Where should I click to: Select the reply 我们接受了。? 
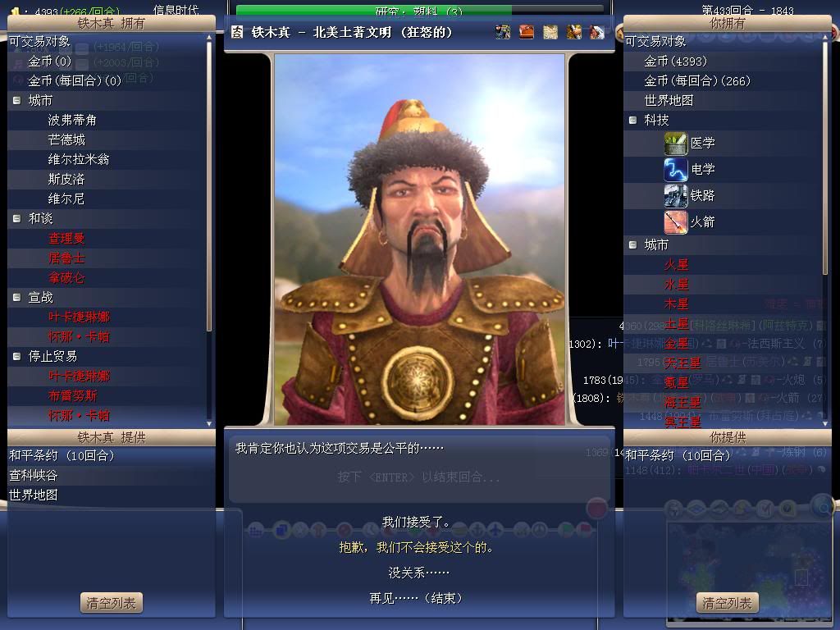[x=416, y=522]
